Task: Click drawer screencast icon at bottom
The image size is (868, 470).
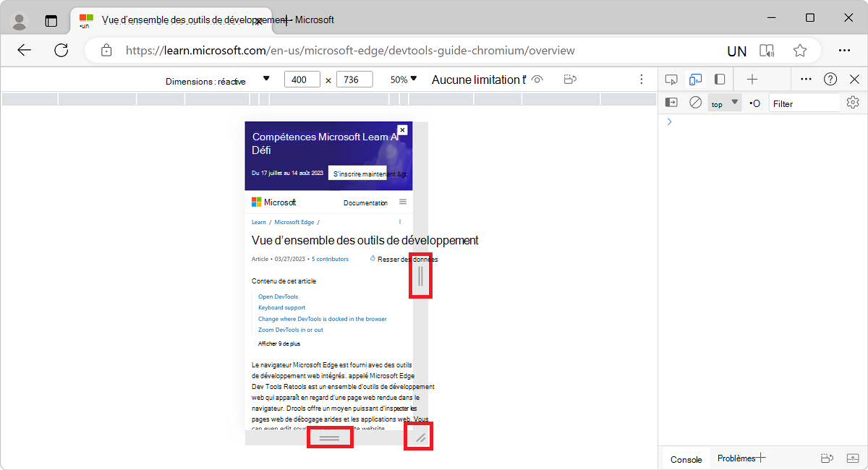Action: (x=827, y=458)
